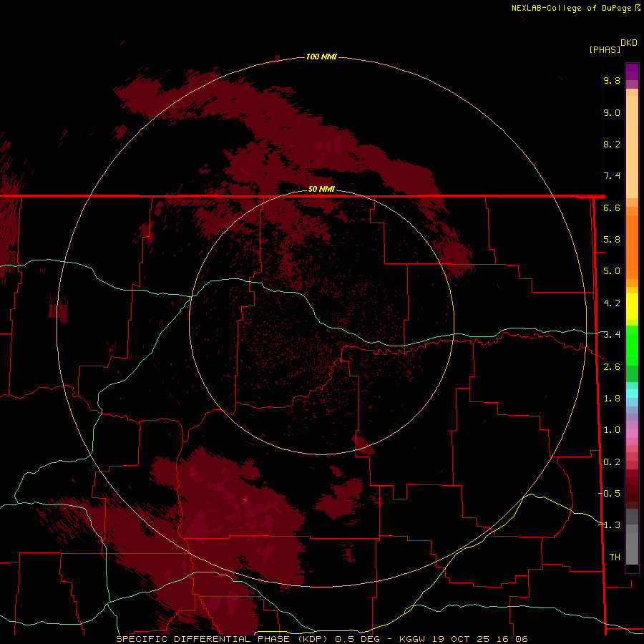644x644 pixels.
Task: Click the bright green segment of color bar
Action: pos(632,345)
